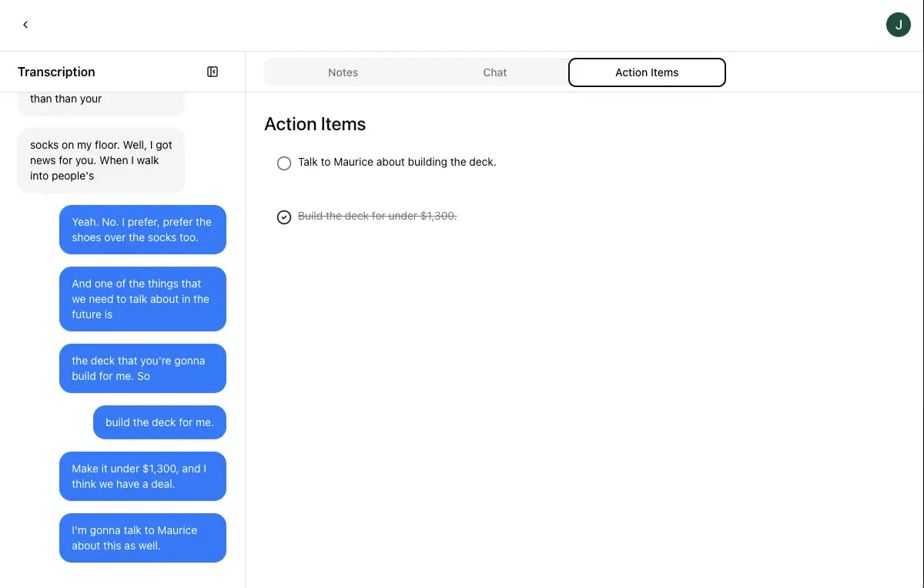Switch to the Notes tab

tap(343, 72)
